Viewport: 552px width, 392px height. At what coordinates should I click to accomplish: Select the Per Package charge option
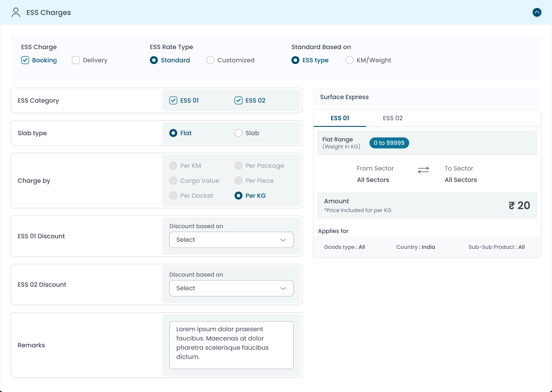(239, 166)
